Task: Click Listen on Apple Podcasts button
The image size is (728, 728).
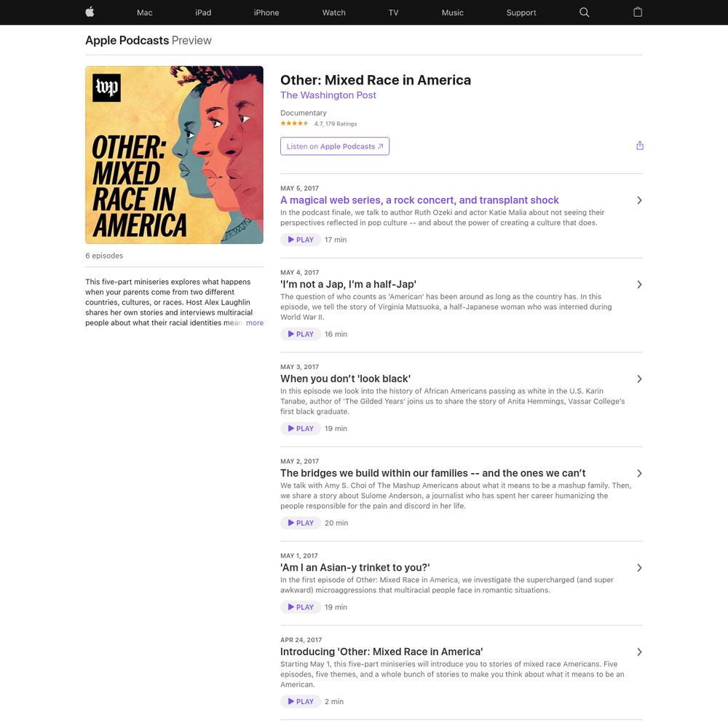Action: [335, 146]
